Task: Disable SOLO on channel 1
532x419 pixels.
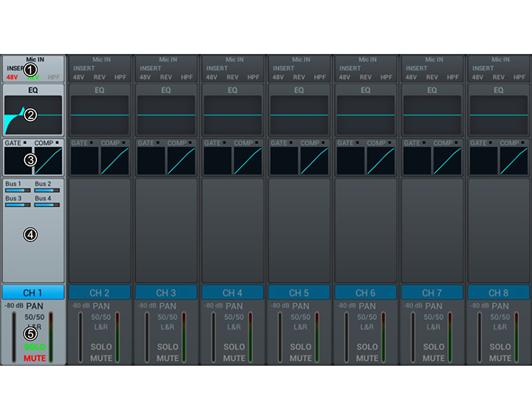Action: tap(35, 347)
